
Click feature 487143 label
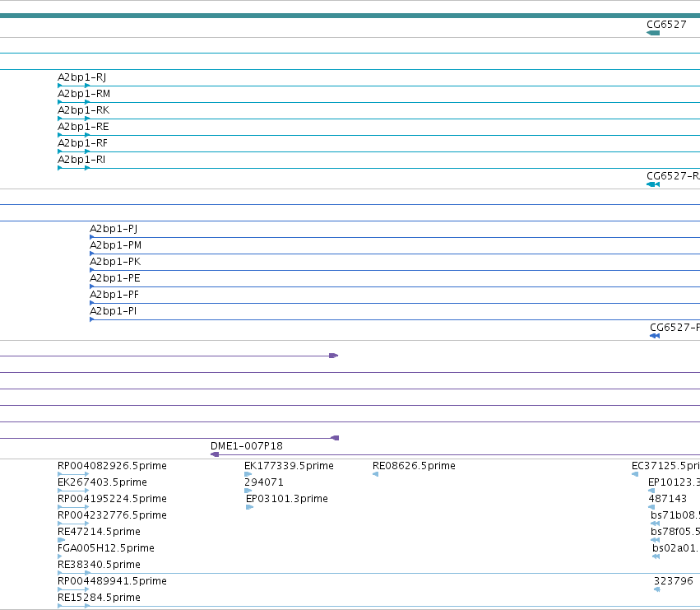(667, 499)
